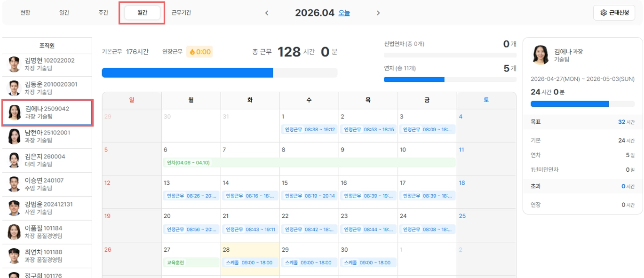Click gear icon in 근태신청 button
This screenshot has width=644, height=278.
(x=604, y=13)
